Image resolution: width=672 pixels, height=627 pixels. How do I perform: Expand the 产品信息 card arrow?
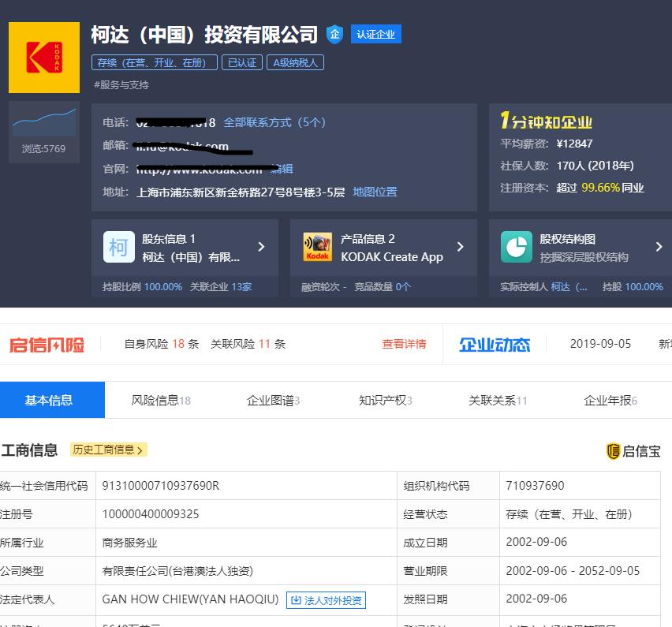[x=461, y=247]
